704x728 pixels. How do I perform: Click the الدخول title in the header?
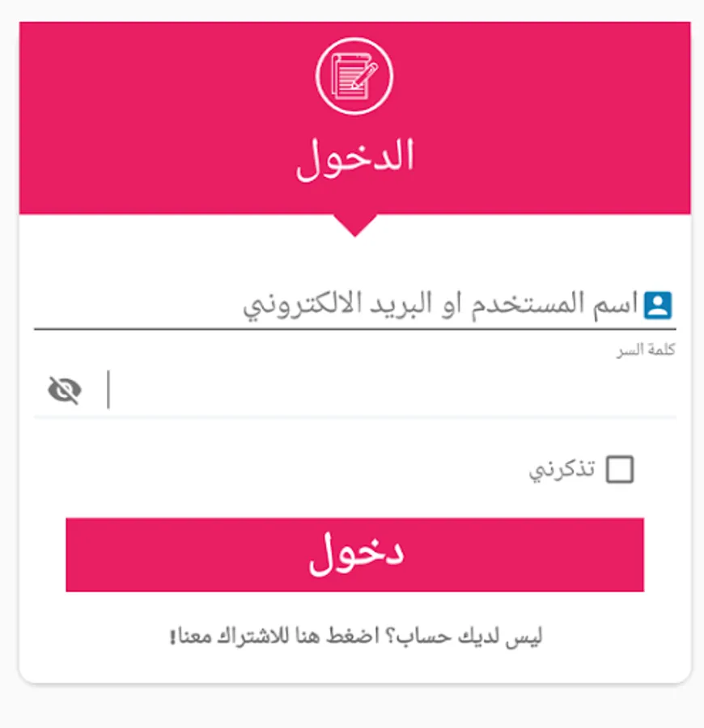(354, 154)
